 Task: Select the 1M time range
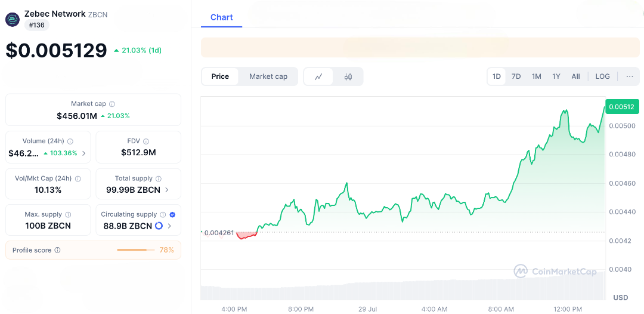tap(537, 76)
